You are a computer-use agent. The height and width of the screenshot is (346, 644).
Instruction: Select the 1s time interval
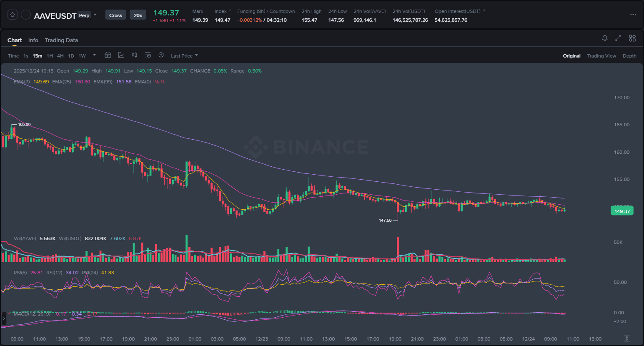26,56
